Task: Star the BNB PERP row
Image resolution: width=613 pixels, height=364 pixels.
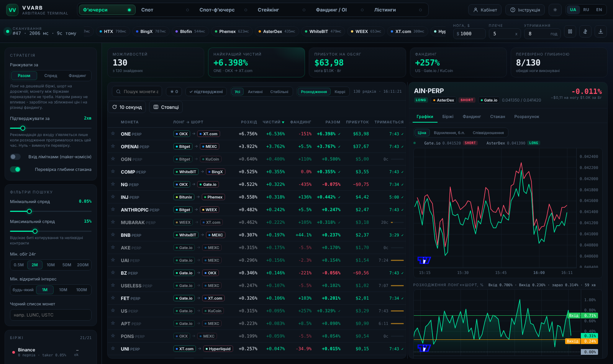Action: [x=113, y=235]
